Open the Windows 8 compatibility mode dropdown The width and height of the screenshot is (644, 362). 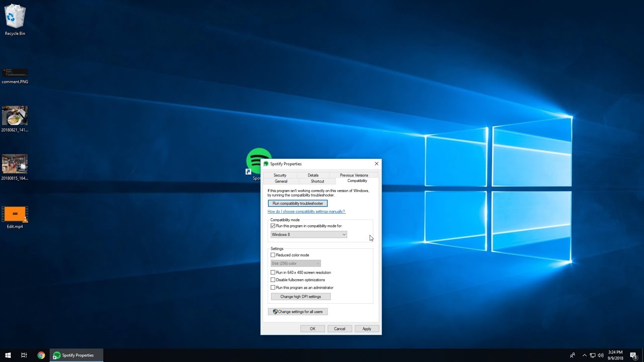point(309,234)
